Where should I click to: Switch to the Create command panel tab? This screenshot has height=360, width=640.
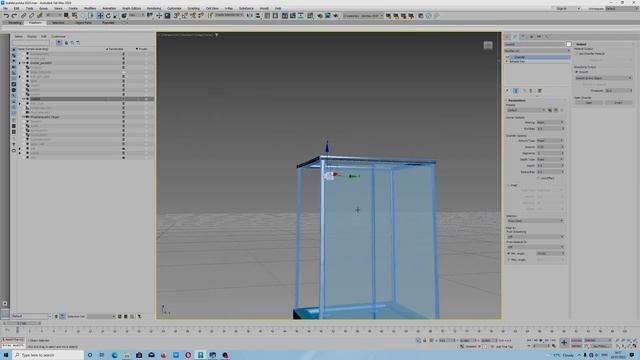tap(507, 36)
